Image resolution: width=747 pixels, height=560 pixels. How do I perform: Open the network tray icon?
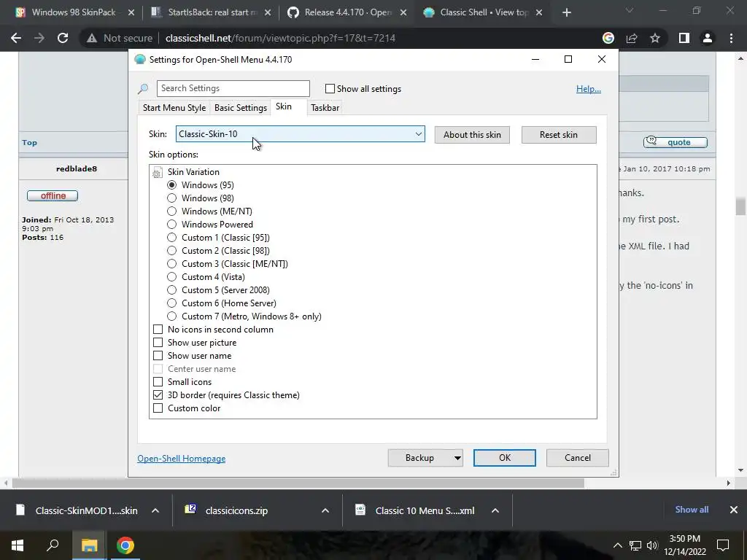point(635,545)
